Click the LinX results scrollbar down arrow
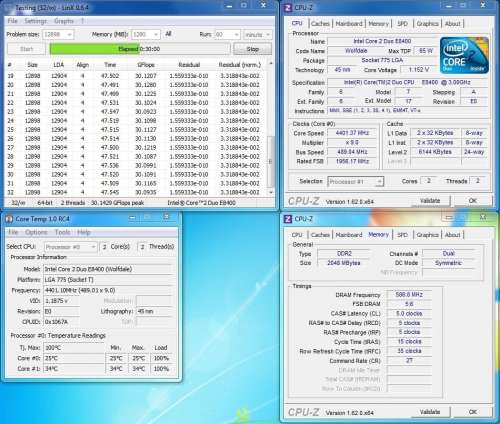Image resolution: width=500 pixels, height=424 pixels. (x=271, y=192)
